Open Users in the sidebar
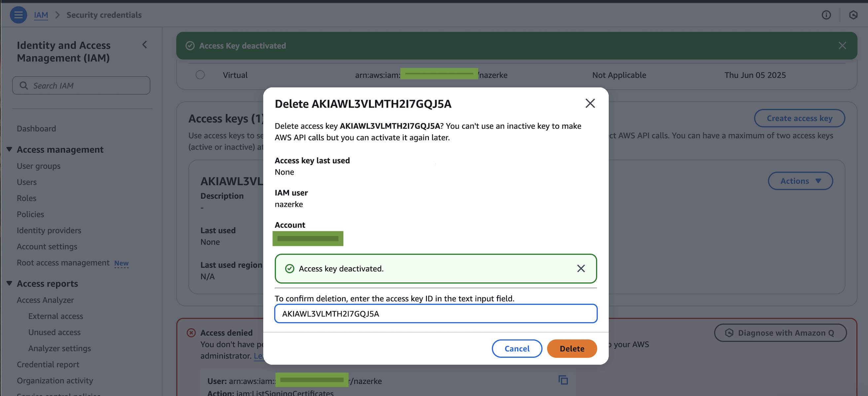This screenshot has width=868, height=396. click(x=27, y=182)
